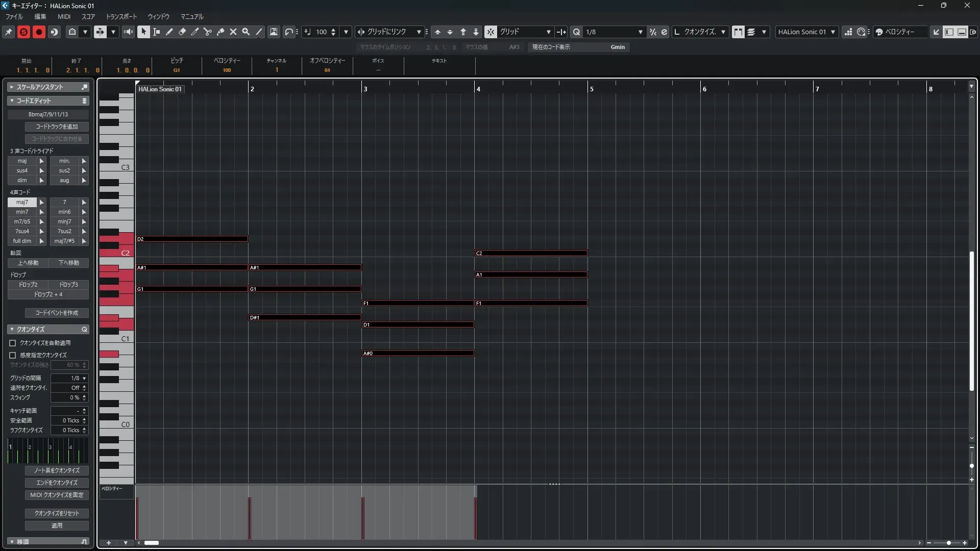Select the Zoom magnifier tool
The height and width of the screenshot is (551, 980).
pos(246,32)
